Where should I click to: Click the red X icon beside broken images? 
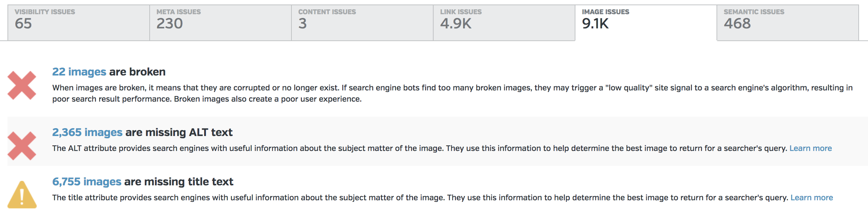[x=22, y=86]
